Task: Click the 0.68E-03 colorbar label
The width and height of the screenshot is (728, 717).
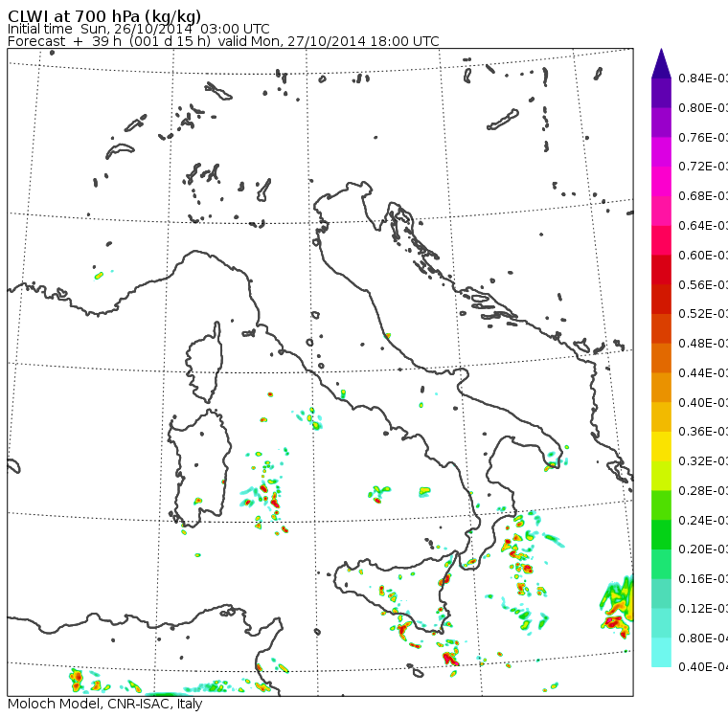Action: [703, 196]
